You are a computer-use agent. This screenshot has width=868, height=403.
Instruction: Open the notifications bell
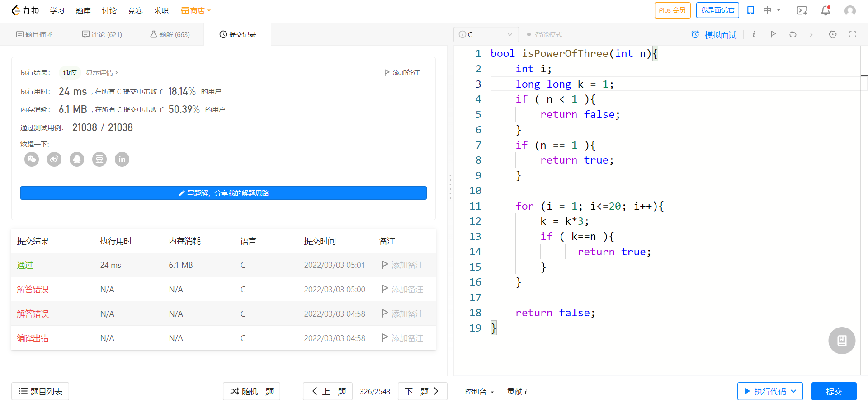tap(826, 10)
